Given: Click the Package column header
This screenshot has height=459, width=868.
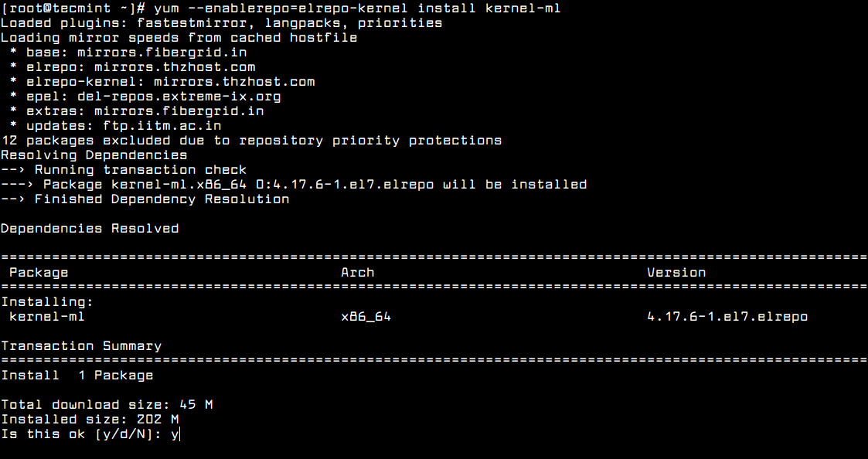Looking at the screenshot, I should tap(39, 273).
